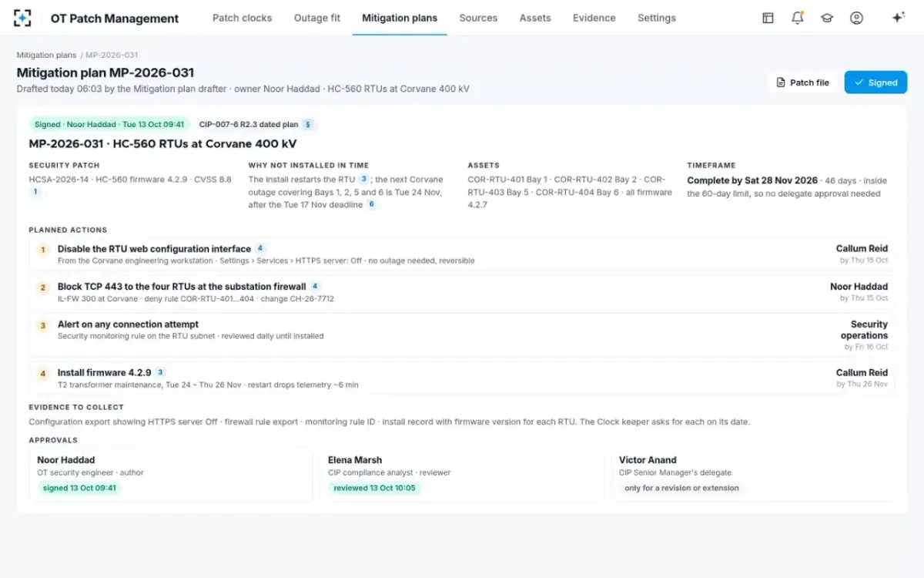The width and height of the screenshot is (924, 578).
Task: Select Noor Haddad approval card
Action: pos(169,475)
